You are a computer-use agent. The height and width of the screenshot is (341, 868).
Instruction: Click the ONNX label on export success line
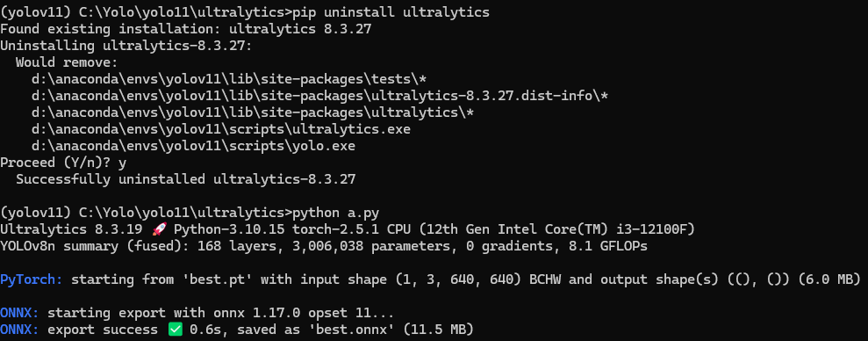19,330
